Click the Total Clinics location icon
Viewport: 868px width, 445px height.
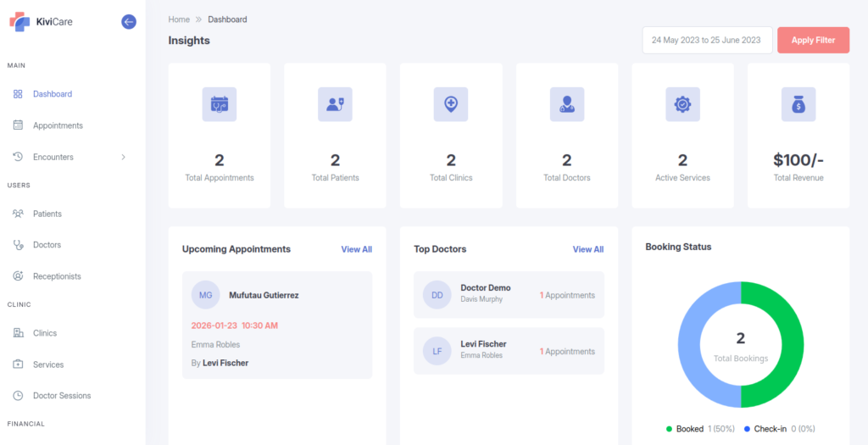[451, 104]
